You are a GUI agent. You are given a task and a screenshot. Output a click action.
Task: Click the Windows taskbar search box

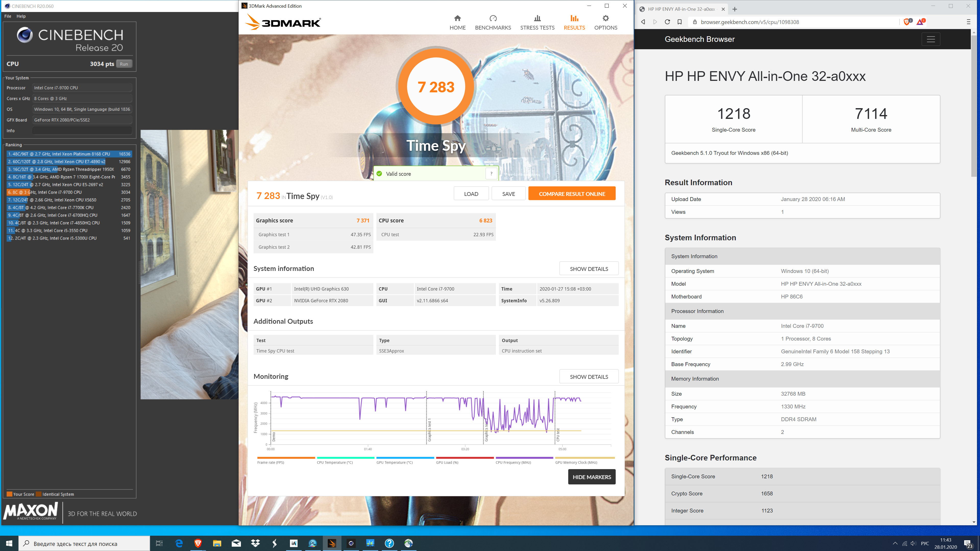tap(84, 543)
